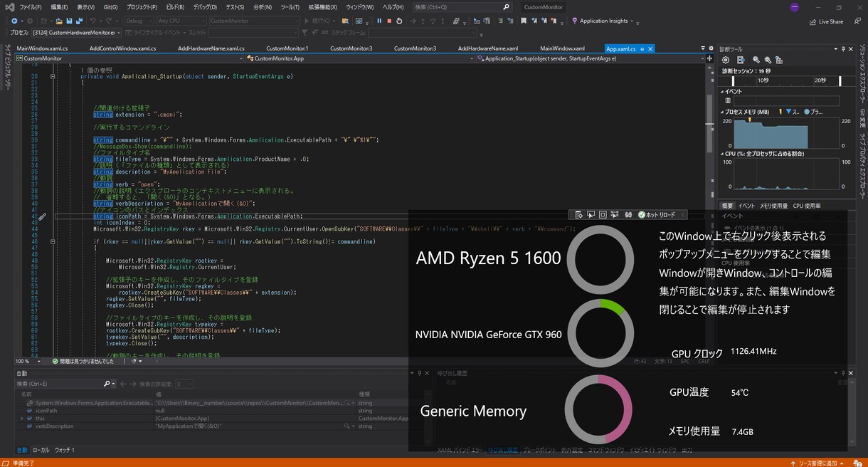
Task: Pause debugging with the Break All icon
Action: (379, 21)
